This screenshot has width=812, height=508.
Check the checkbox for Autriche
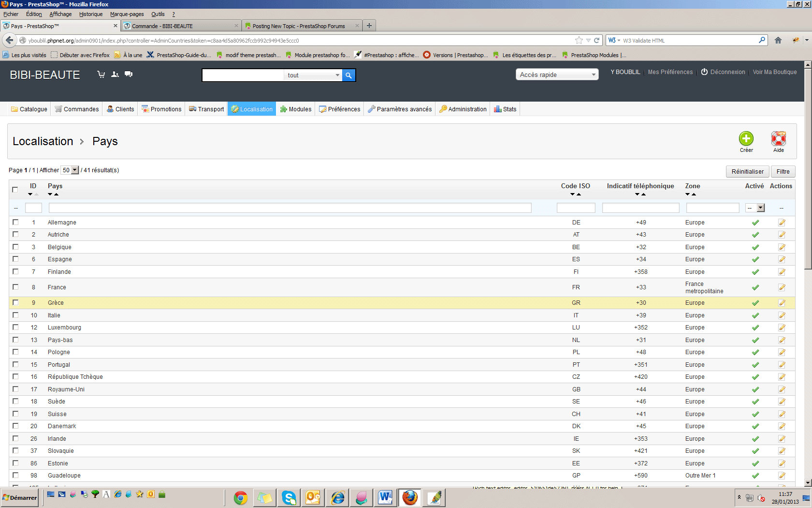[15, 234]
